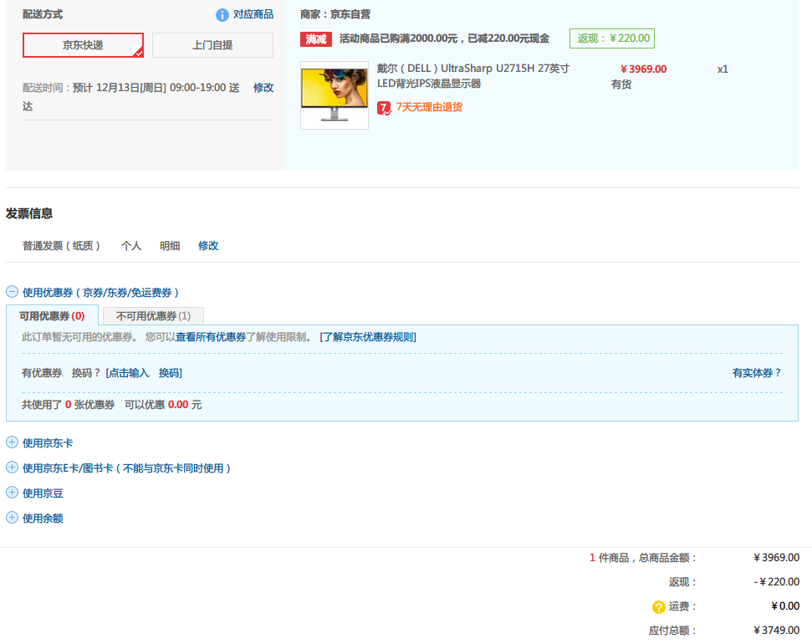This screenshot has width=812, height=644.
Task: Click the 有货 stock status text
Action: [x=620, y=84]
